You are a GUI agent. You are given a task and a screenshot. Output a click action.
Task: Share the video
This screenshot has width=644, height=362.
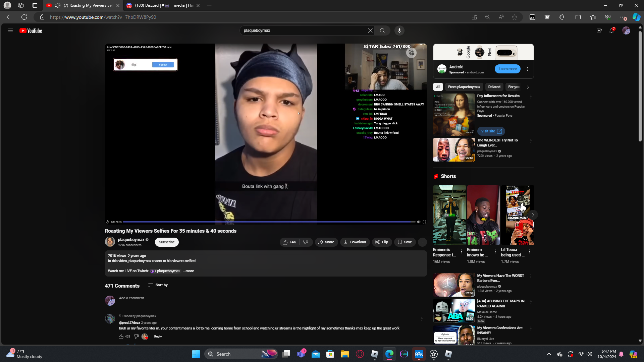point(326,242)
